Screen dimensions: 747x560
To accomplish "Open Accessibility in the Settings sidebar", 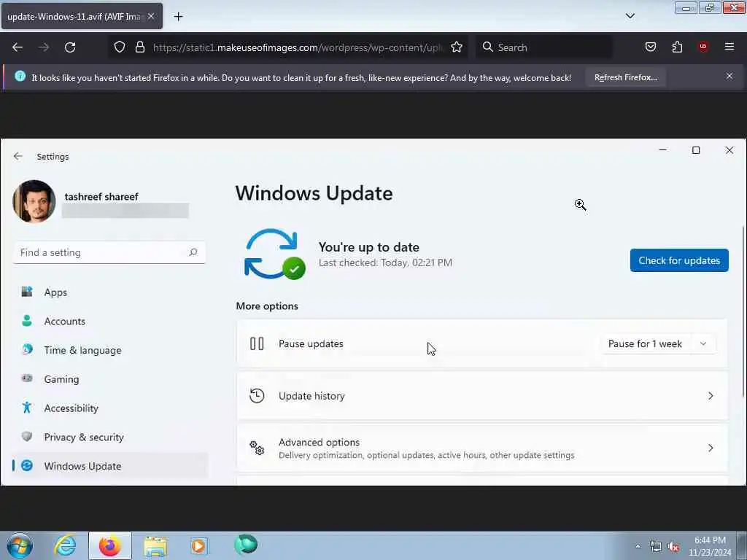I will [x=109, y=408].
